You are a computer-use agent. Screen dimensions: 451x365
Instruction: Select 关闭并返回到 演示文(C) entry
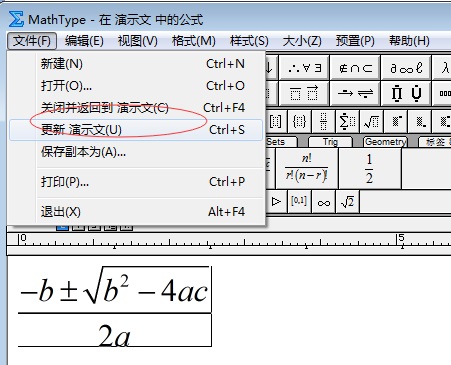(x=137, y=108)
